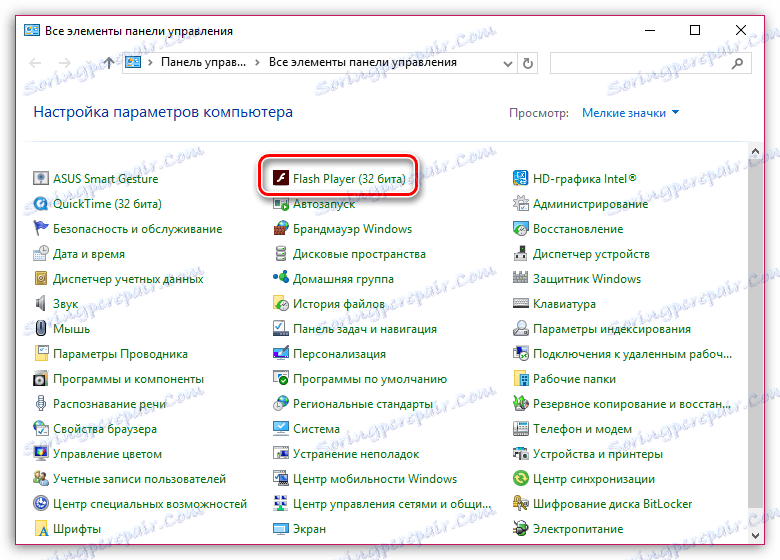Click the Forward navigation arrow
Image resolution: width=780 pixels, height=560 pixels.
65,63
